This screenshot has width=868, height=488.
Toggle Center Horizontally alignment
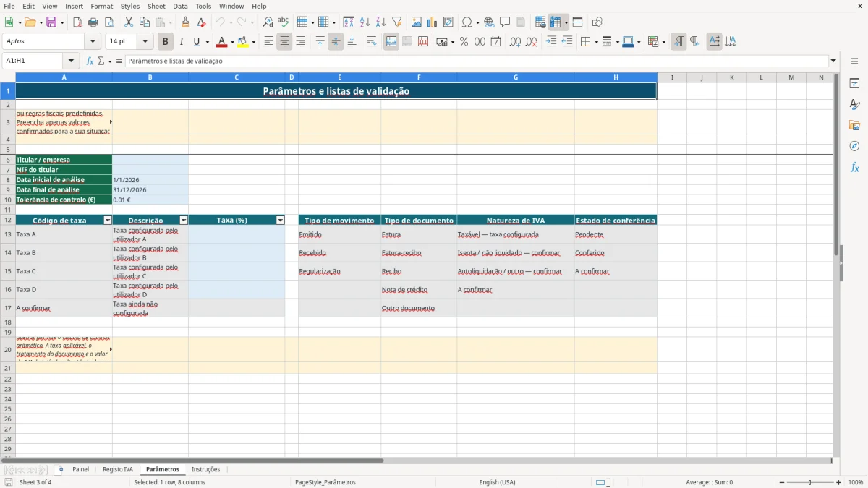[x=284, y=42]
